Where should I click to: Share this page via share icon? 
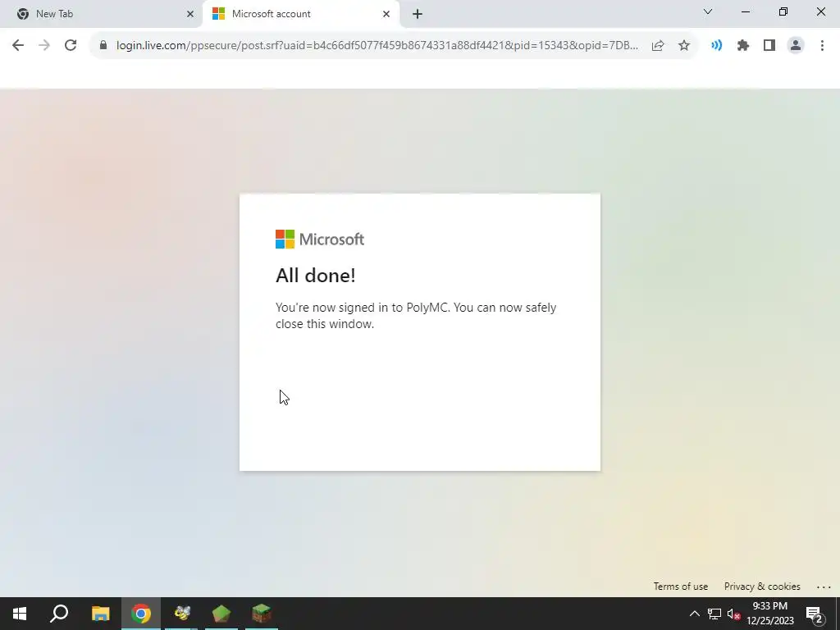coord(658,46)
